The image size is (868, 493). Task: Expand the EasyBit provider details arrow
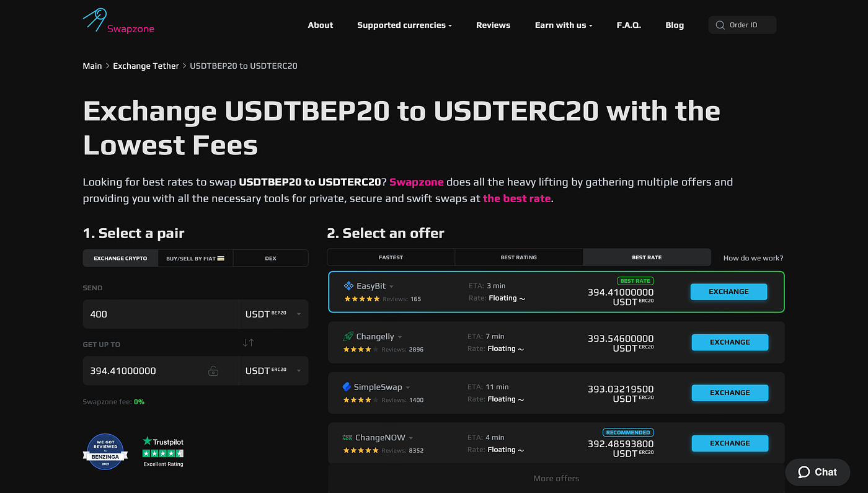(x=391, y=286)
